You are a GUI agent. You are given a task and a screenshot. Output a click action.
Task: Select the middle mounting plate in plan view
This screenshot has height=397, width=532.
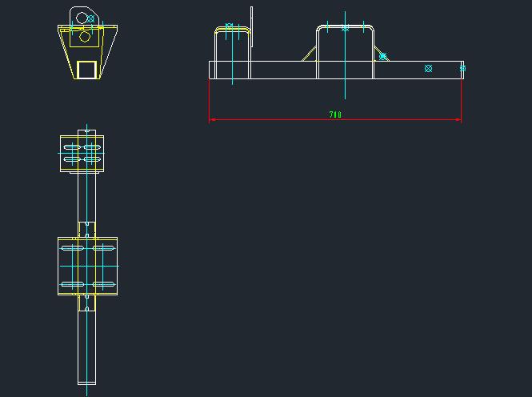click(88, 266)
